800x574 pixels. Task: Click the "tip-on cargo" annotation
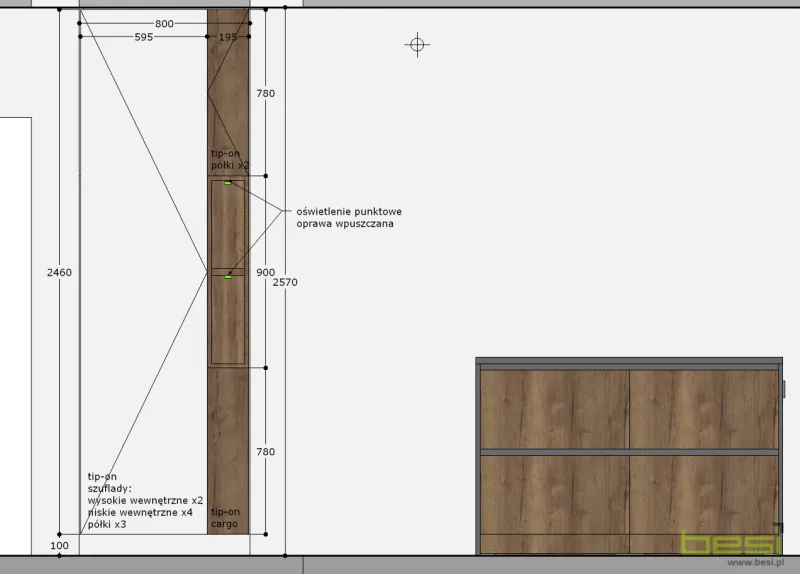tap(225, 518)
